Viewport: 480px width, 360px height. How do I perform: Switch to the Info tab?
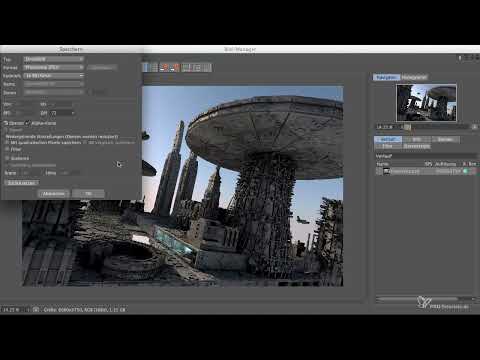tap(417, 139)
